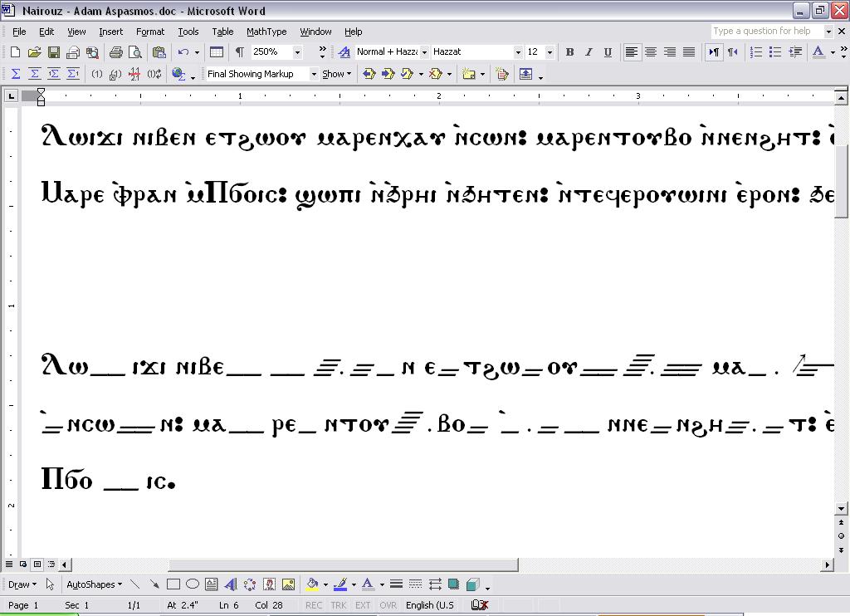Click the Type a question for help box
The width and height of the screenshot is (850, 616).
[766, 32]
